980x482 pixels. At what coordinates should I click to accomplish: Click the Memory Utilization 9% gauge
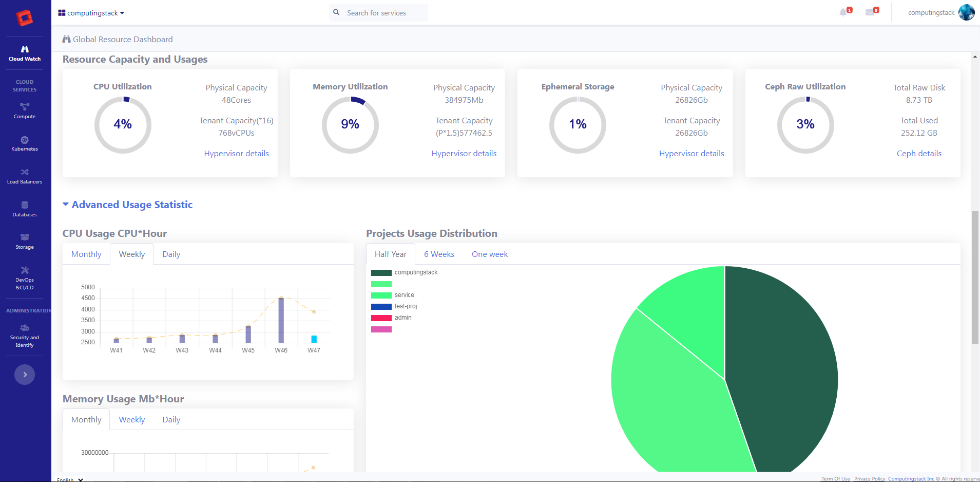pos(350,125)
